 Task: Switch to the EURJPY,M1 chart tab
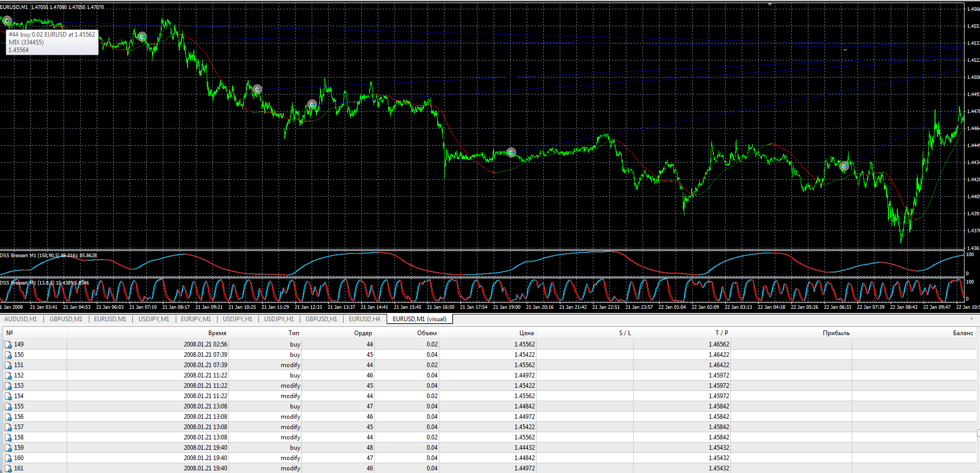pos(196,319)
